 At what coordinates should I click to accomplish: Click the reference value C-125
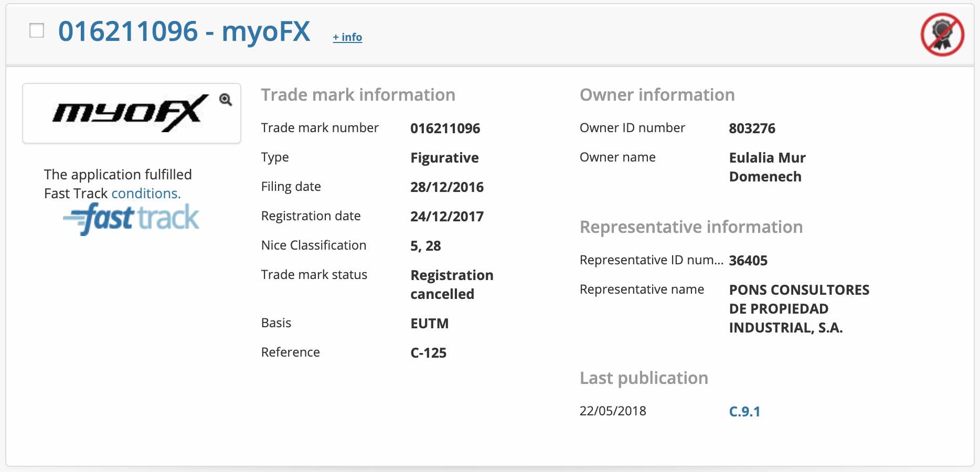click(428, 353)
